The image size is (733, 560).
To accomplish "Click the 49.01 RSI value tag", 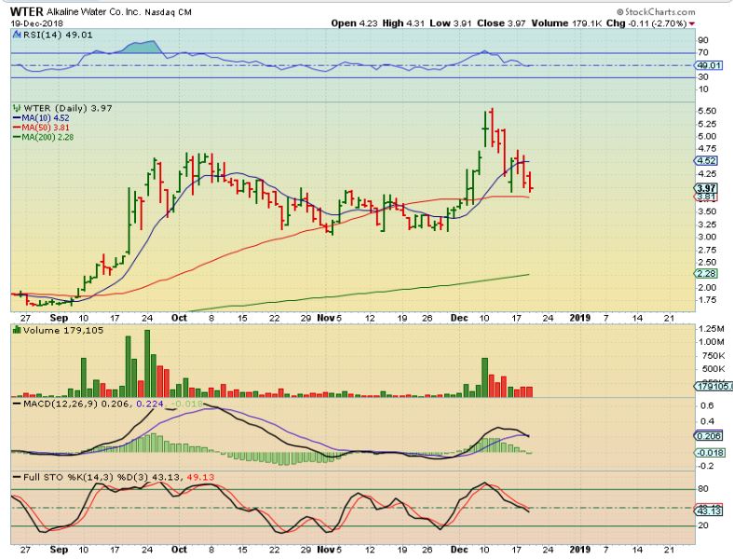I will coord(709,65).
